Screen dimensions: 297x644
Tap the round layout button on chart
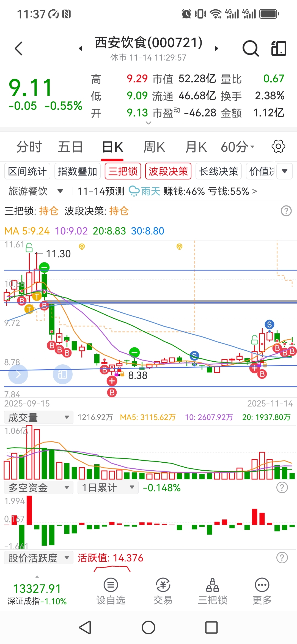coord(62,374)
